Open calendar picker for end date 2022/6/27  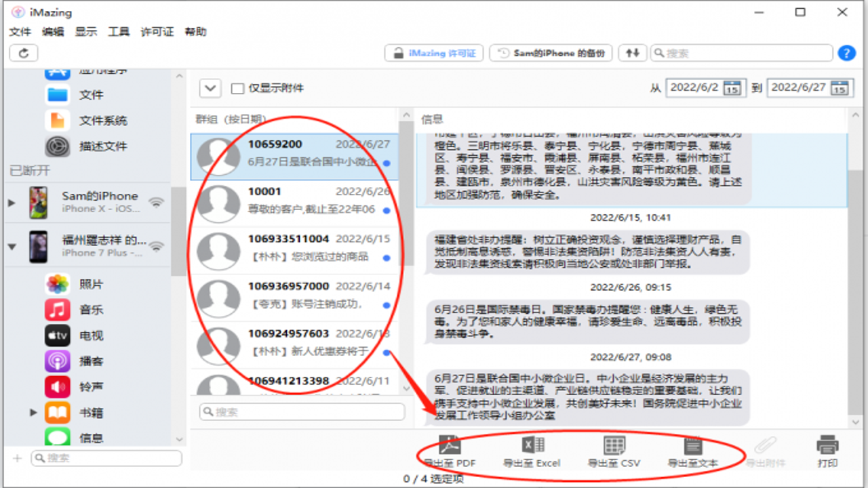click(x=839, y=88)
